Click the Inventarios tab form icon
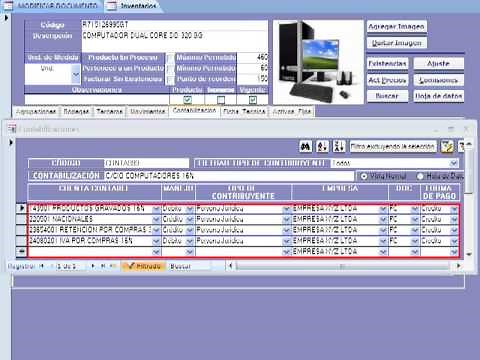 [112, 6]
